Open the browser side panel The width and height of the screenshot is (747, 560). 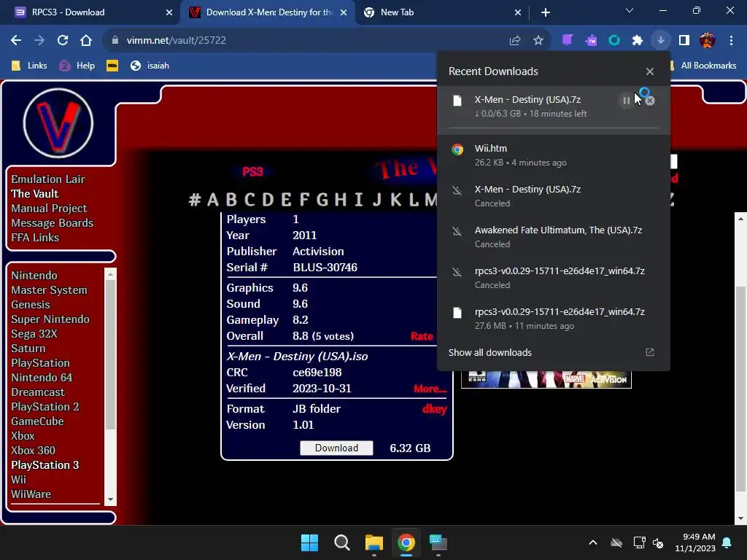coord(684,41)
